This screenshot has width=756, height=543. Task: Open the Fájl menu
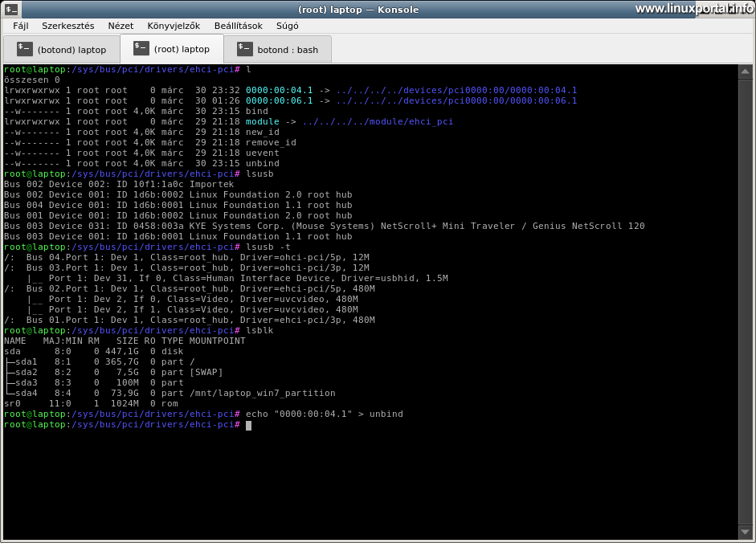pyautogui.click(x=21, y=26)
